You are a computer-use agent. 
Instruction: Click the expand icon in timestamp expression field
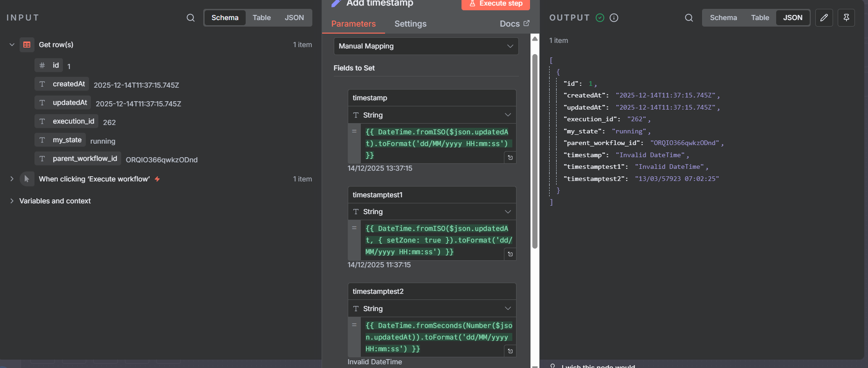coord(510,158)
